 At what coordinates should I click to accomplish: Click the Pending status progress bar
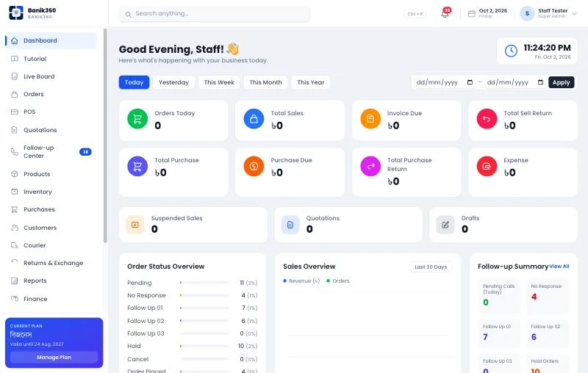(x=204, y=283)
